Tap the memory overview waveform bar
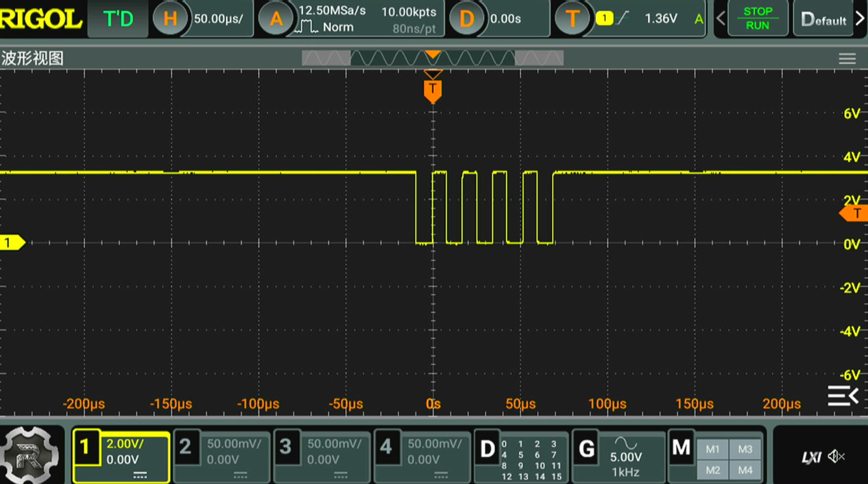868x484 pixels. [433, 58]
